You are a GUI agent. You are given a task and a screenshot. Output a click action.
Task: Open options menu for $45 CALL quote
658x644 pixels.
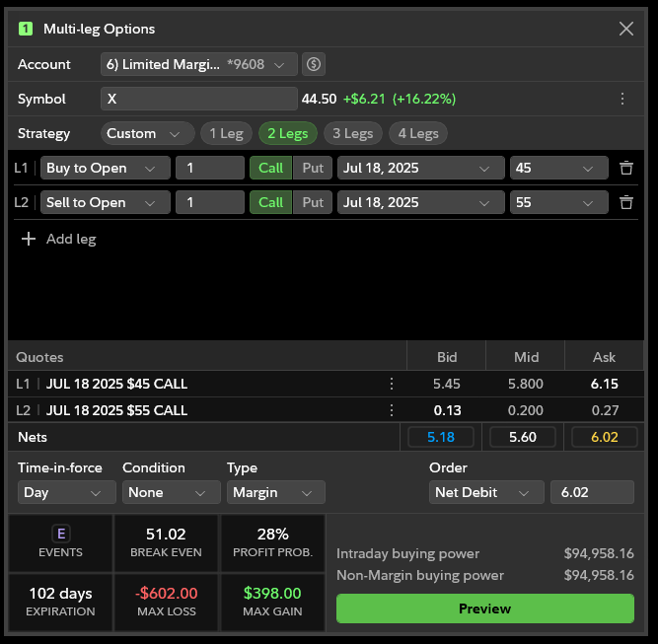click(x=391, y=384)
